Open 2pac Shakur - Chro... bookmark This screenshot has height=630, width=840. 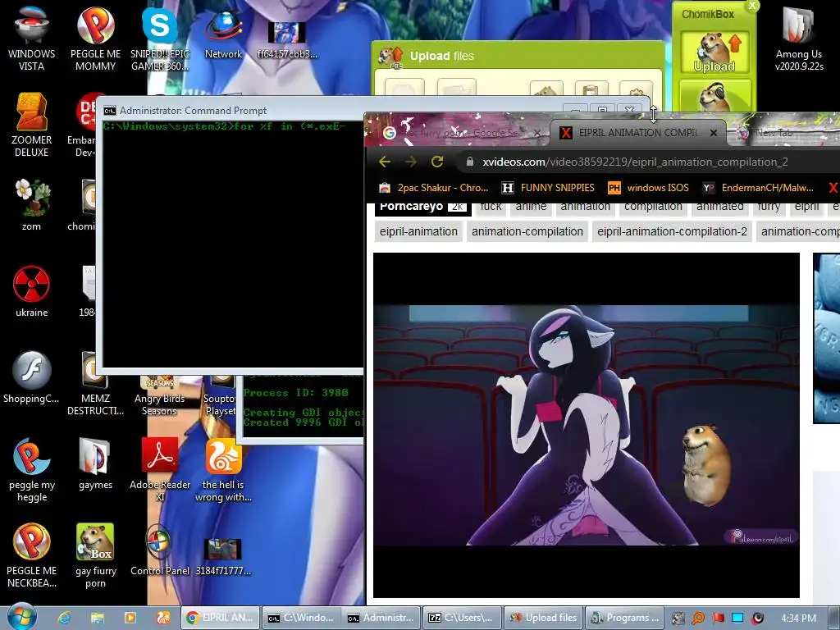tap(433, 188)
